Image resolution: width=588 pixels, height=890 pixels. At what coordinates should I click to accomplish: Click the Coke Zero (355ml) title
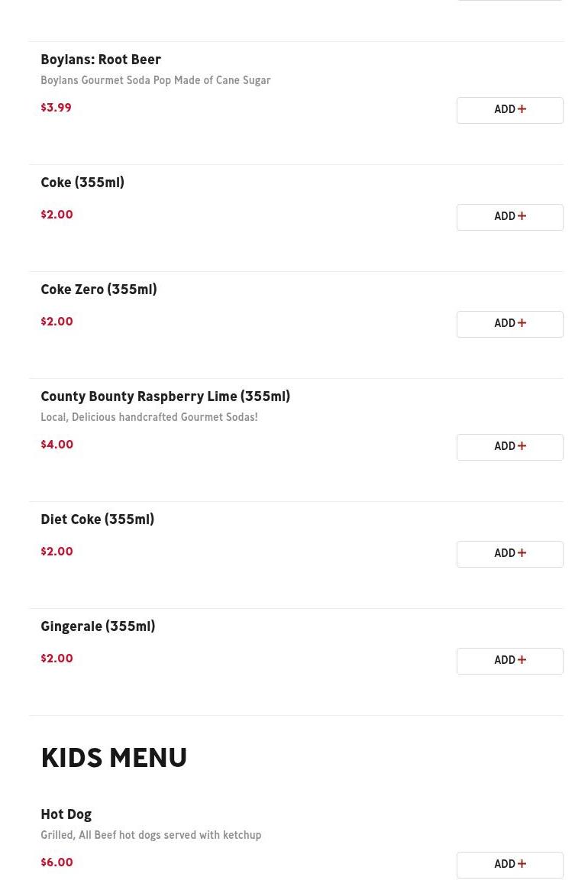pyautogui.click(x=99, y=290)
